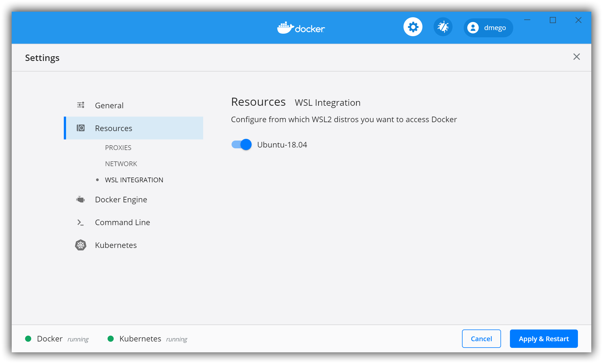
Task: Expand the NETWORK subsection
Action: click(x=121, y=164)
